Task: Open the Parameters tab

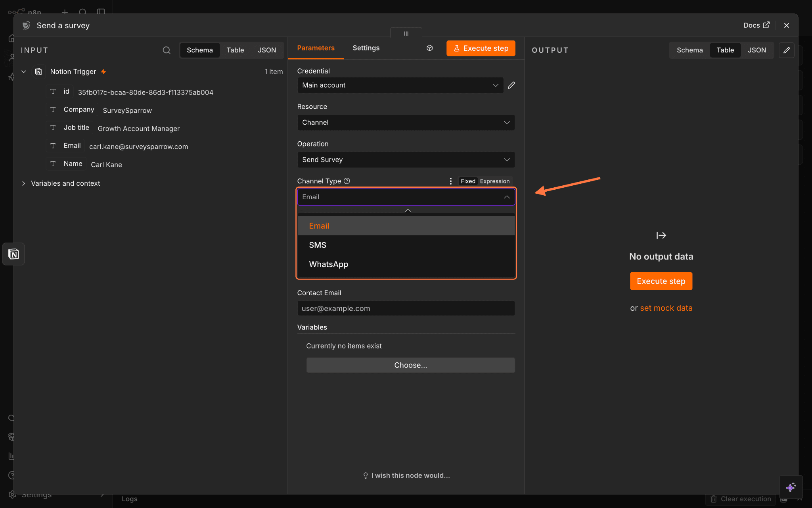Action: (316, 48)
